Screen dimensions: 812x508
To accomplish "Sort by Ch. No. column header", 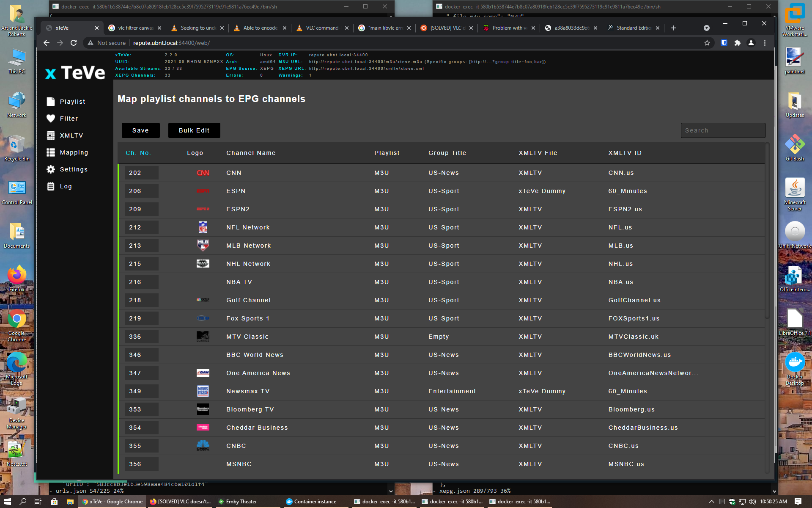I will pyautogui.click(x=138, y=153).
